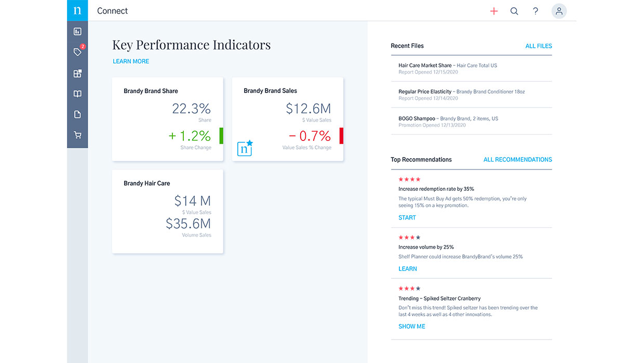Open ALL FILES link

(539, 46)
